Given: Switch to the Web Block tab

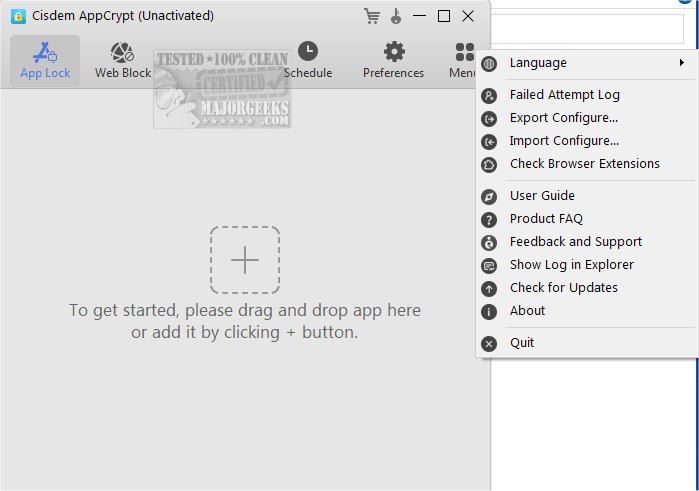Looking at the screenshot, I should [x=123, y=61].
